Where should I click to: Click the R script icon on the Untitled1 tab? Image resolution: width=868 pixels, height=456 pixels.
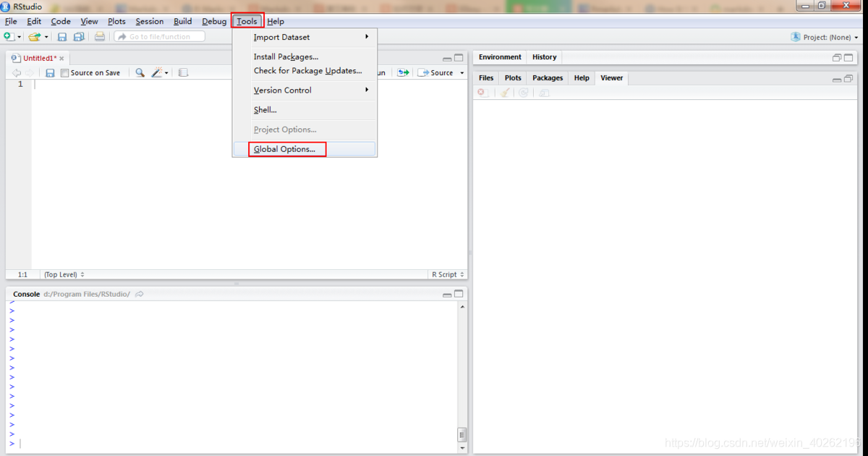[17, 58]
